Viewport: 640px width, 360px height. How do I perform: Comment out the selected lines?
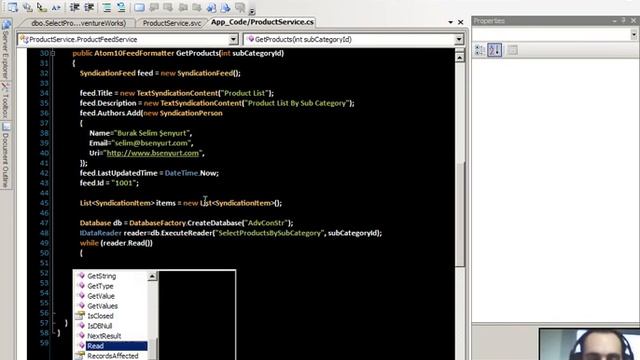click(x=107, y=7)
